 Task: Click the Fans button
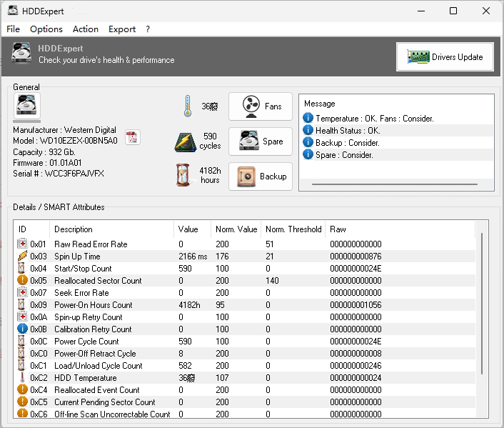pos(261,106)
